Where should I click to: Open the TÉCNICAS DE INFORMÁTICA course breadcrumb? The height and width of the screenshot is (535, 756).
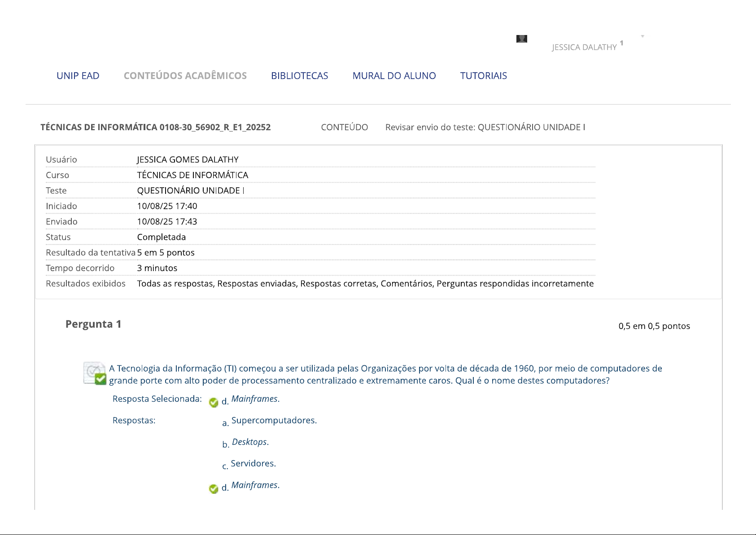pos(156,127)
